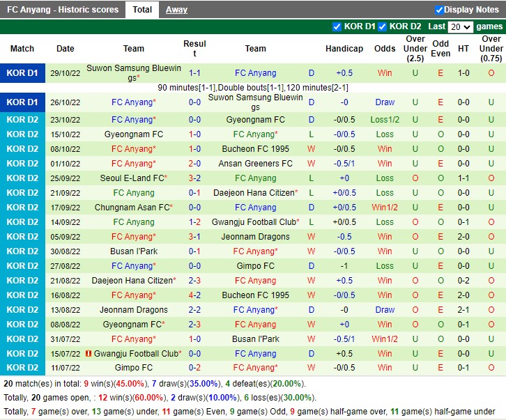
Task: Click the 12 win(s) 60.00% odds summary
Action: coord(131,398)
